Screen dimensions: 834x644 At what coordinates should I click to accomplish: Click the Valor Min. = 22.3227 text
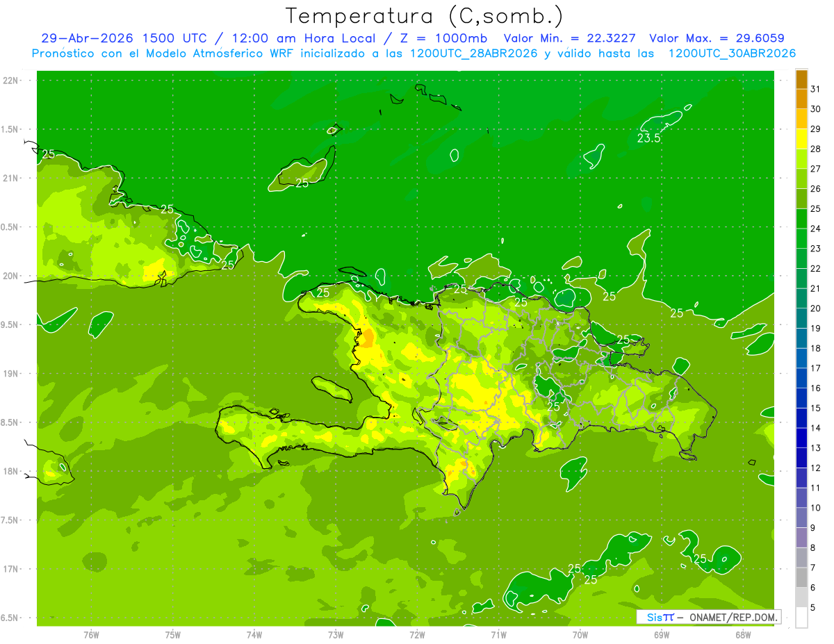click(571, 38)
